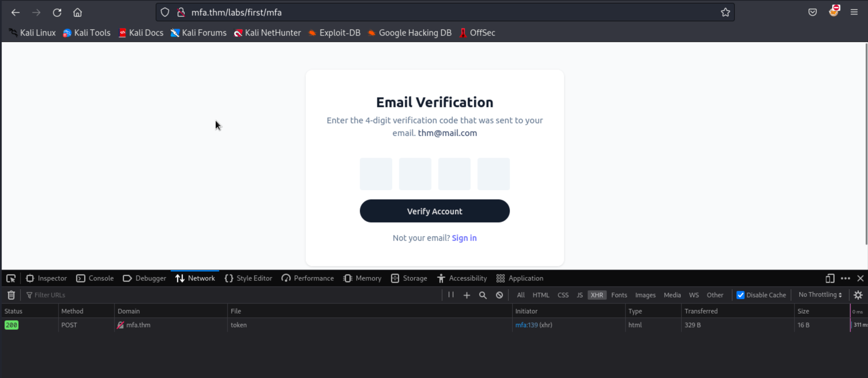Open network settings gear icon
This screenshot has height=378, width=868.
(858, 295)
